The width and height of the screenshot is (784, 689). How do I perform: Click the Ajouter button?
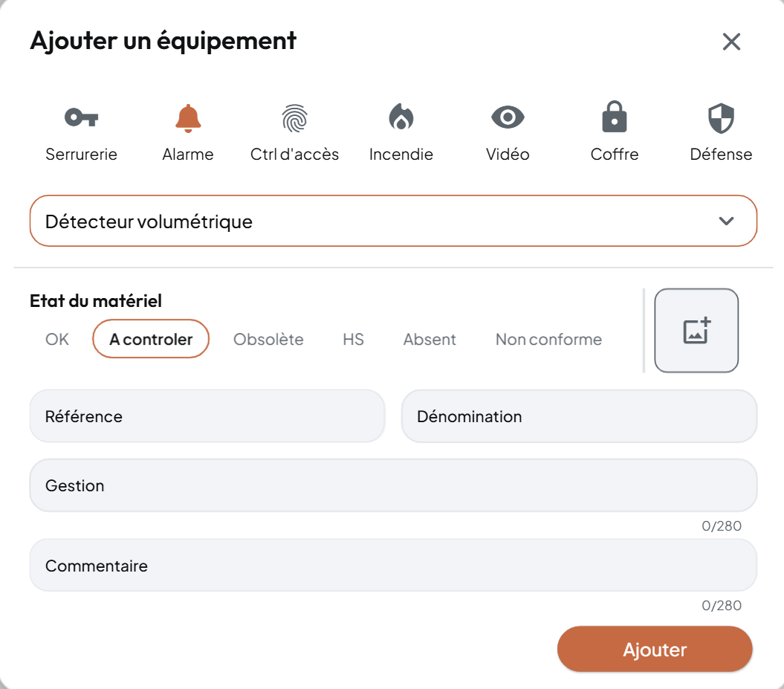pyautogui.click(x=655, y=650)
